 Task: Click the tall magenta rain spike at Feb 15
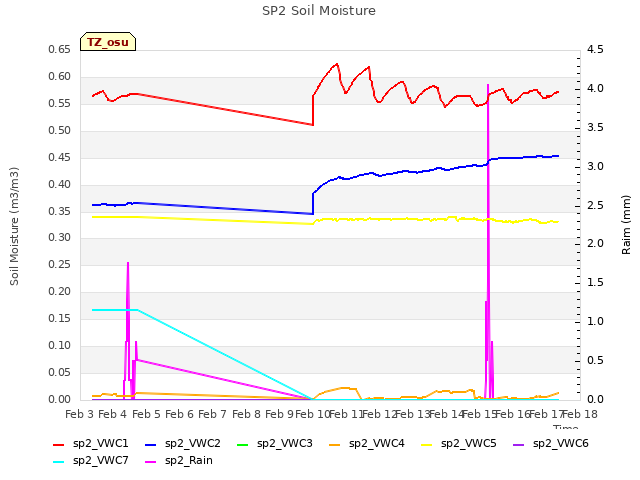pos(488,241)
